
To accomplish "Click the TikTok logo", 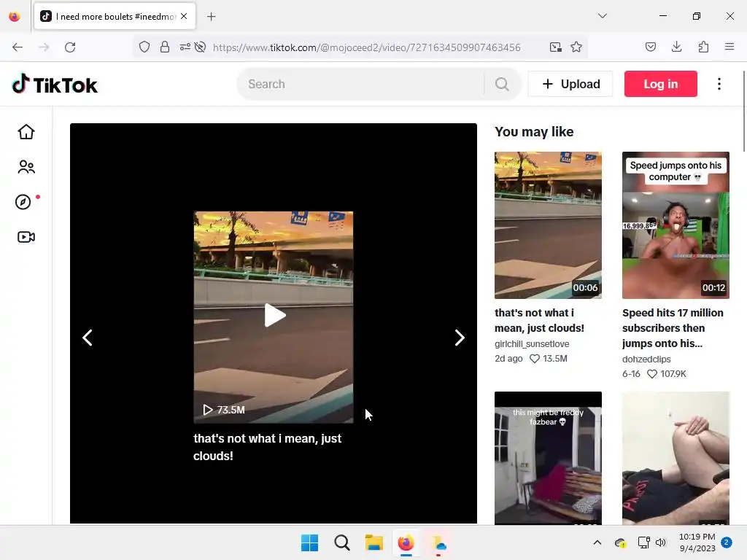I will point(54,85).
